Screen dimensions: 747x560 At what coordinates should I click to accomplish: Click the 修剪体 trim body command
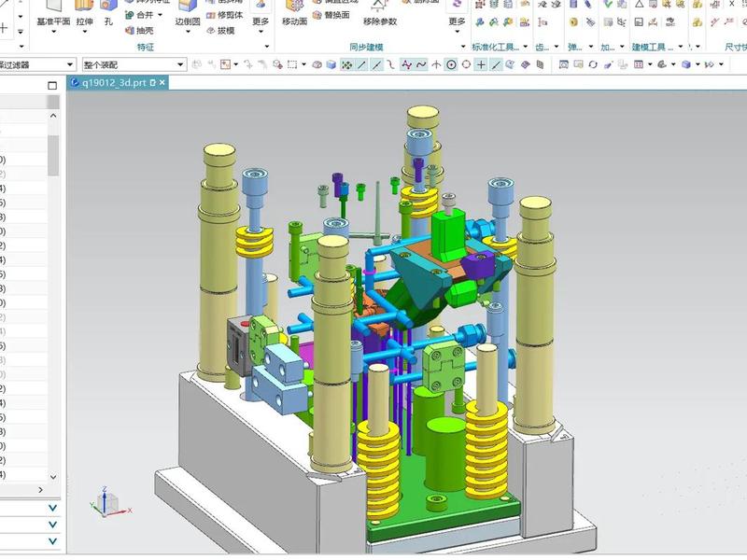[224, 15]
